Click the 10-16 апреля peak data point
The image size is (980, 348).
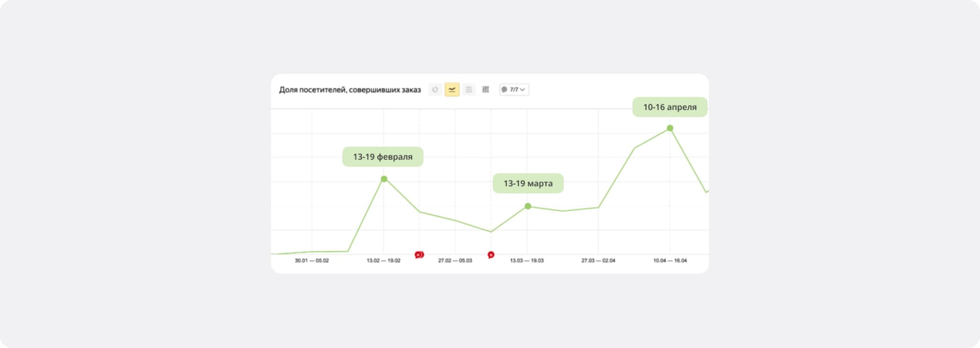(x=670, y=128)
